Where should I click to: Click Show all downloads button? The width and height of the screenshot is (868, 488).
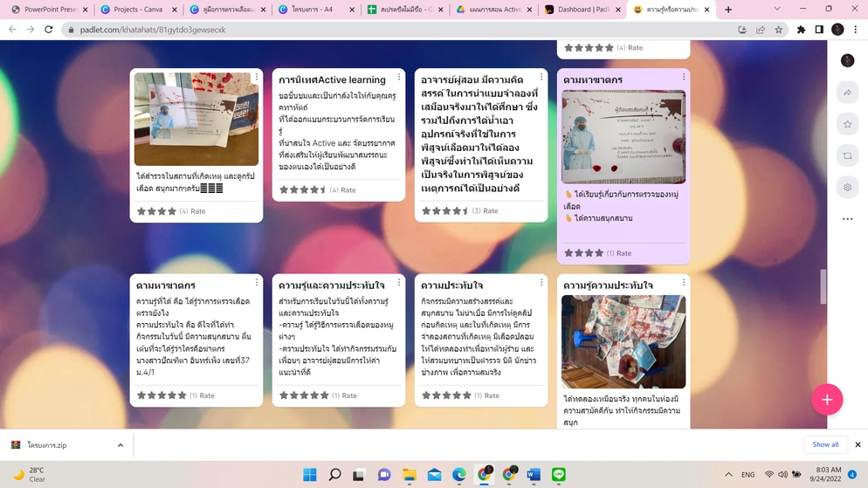[825, 444]
